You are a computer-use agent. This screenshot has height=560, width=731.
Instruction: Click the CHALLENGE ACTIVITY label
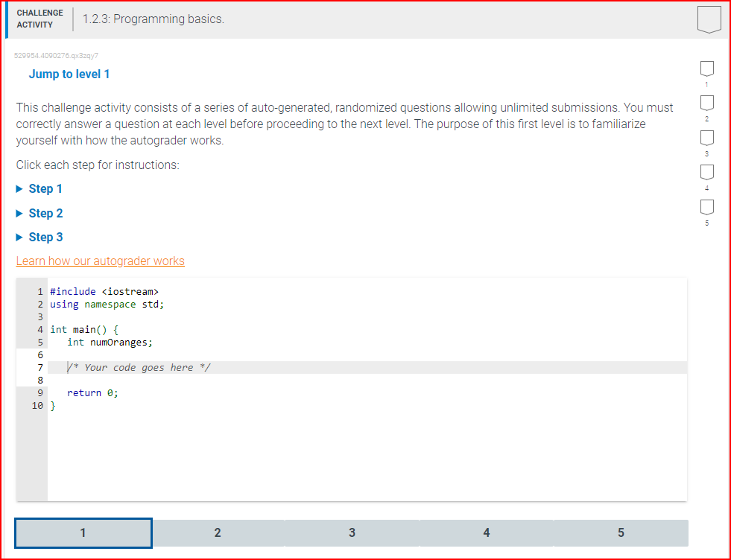[x=39, y=17]
